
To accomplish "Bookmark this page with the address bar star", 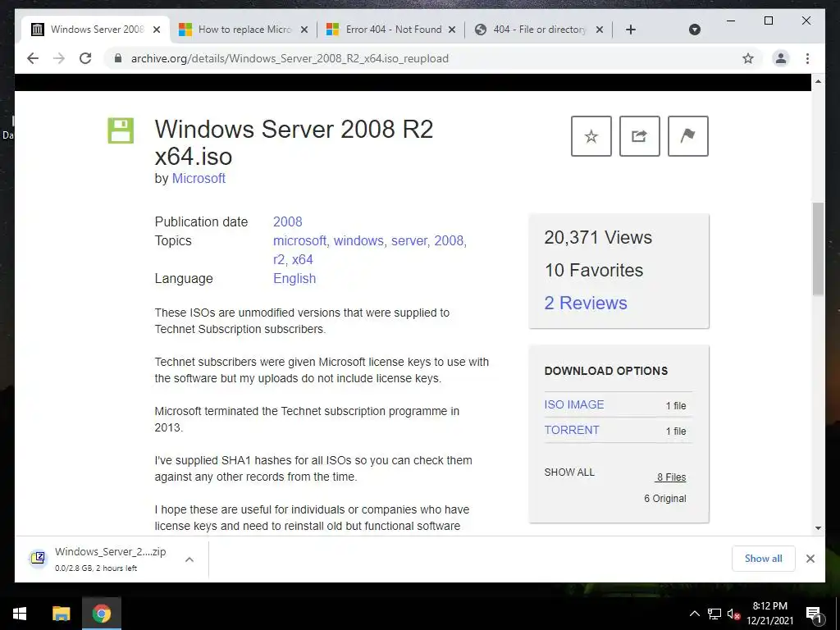I will click(x=748, y=58).
